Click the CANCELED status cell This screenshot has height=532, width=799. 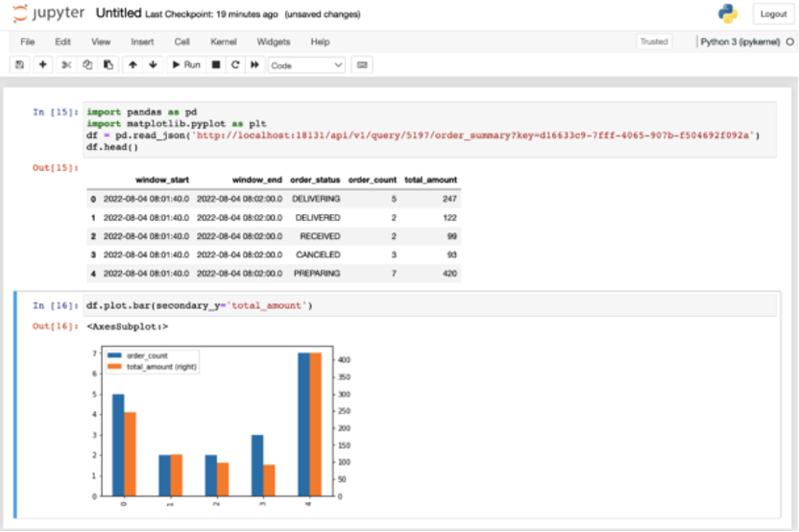pyautogui.click(x=318, y=254)
